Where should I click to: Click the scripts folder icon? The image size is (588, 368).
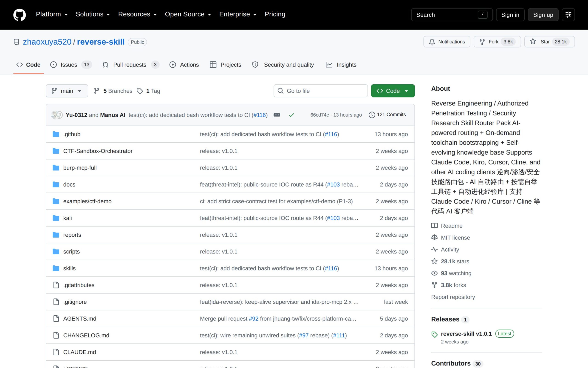tap(56, 251)
